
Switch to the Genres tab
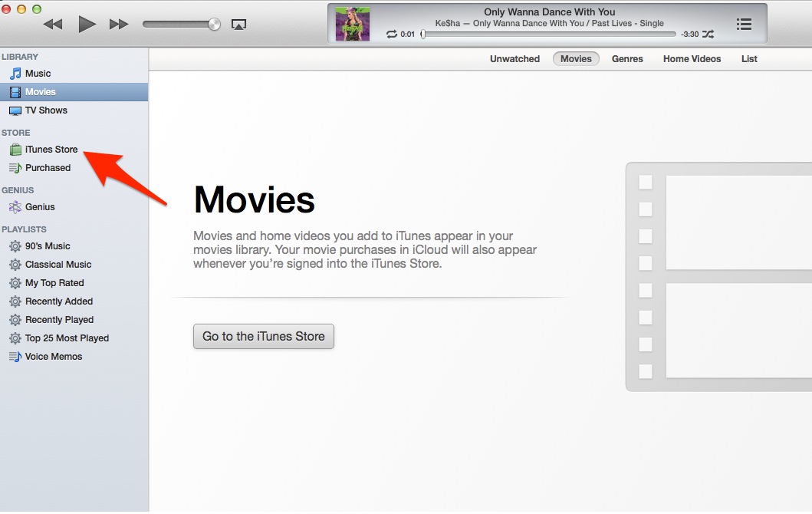click(x=627, y=58)
